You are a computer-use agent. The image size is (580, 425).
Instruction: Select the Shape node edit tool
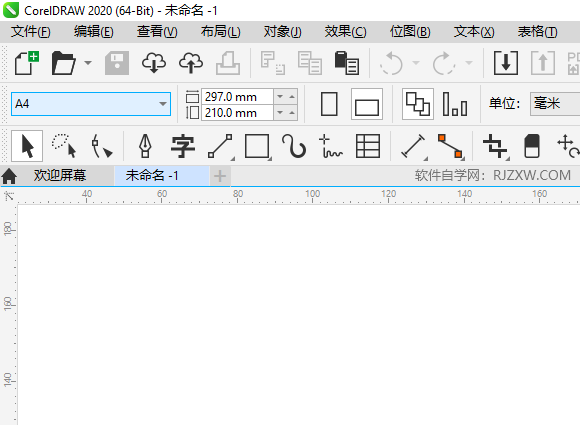coord(101,146)
